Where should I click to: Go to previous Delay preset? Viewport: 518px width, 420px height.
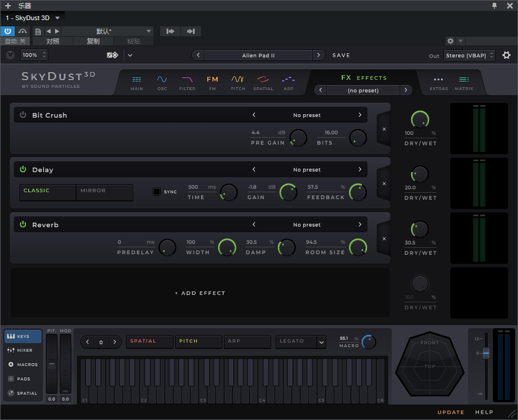click(254, 169)
